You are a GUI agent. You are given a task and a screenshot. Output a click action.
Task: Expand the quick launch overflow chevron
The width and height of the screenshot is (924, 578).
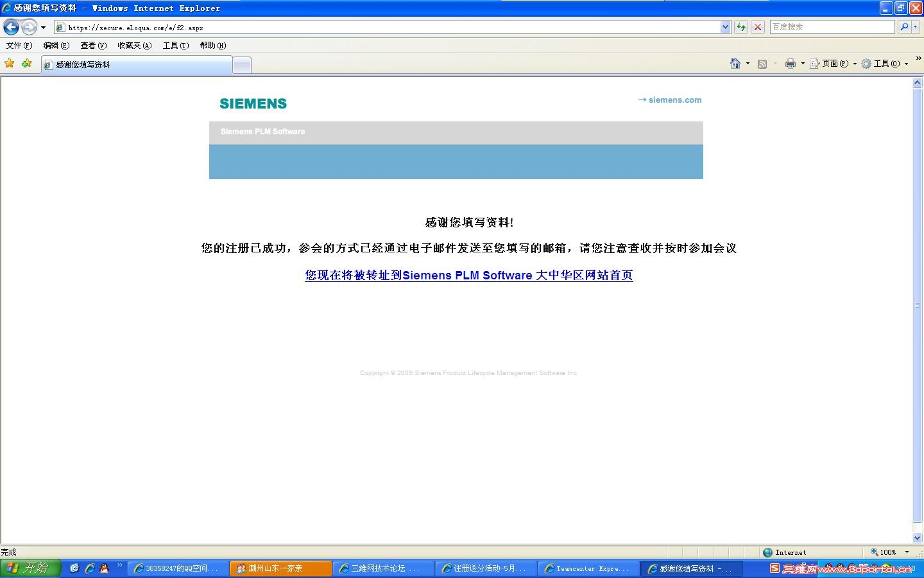click(x=119, y=565)
